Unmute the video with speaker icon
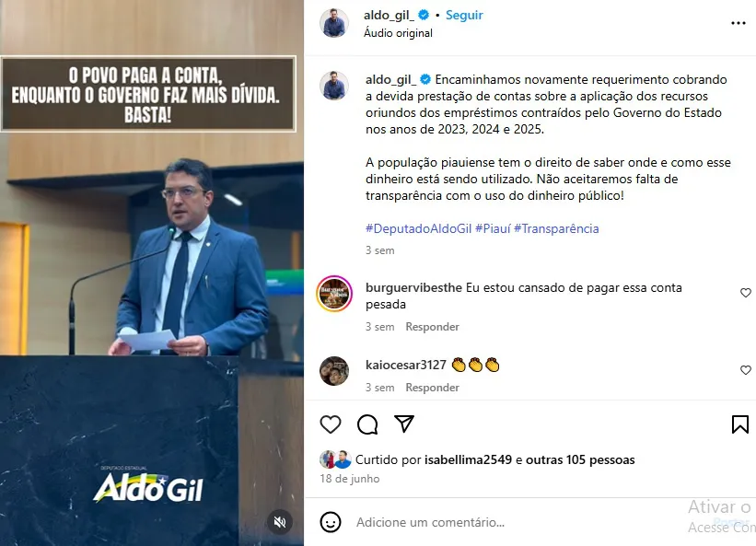756x546 pixels. pyautogui.click(x=280, y=521)
